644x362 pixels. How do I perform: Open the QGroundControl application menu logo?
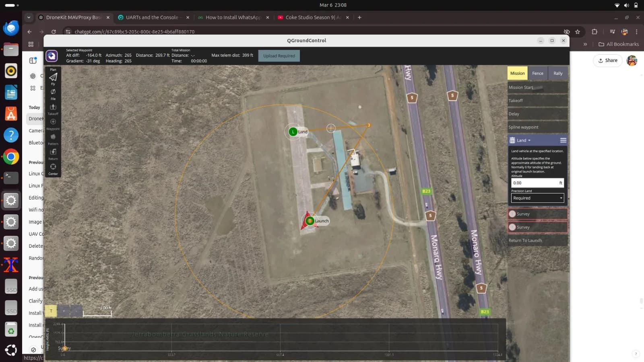(52, 56)
